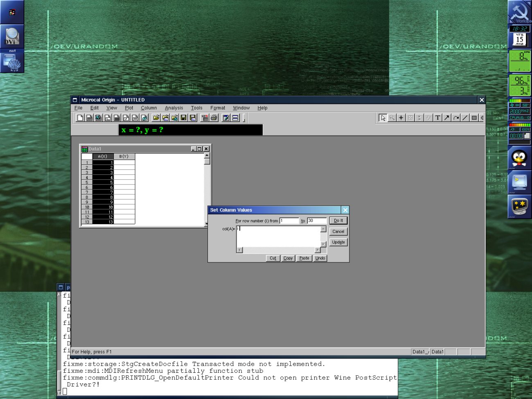The width and height of the screenshot is (532, 399).
Task: Click the Open project folder icon
Action: pyautogui.click(x=156, y=118)
